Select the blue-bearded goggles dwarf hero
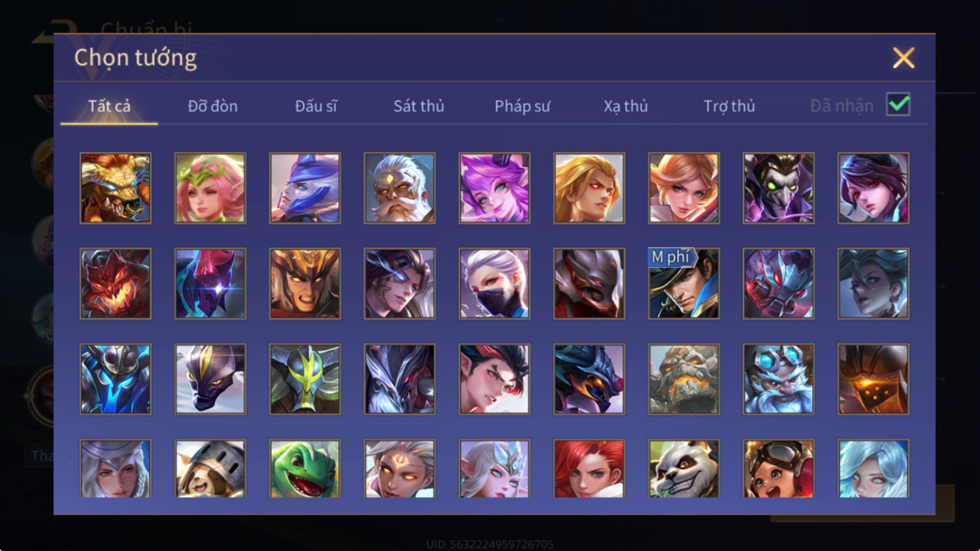The height and width of the screenshot is (551, 980). pos(779,379)
